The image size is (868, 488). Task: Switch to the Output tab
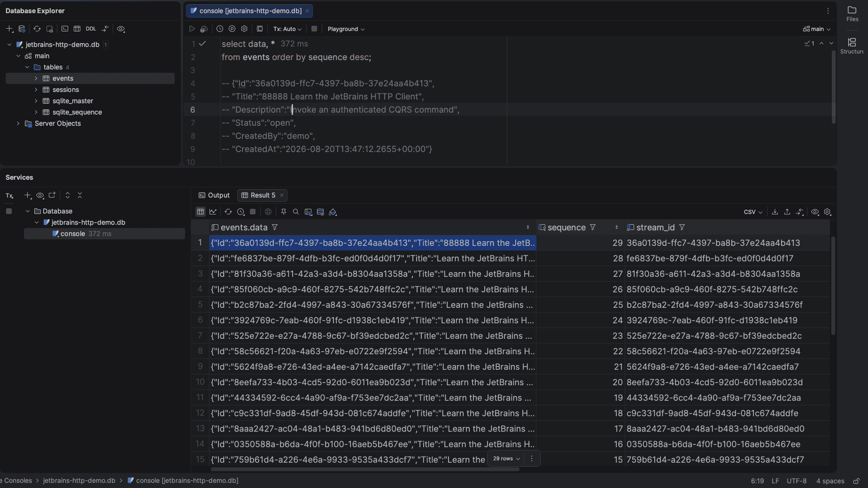click(214, 195)
